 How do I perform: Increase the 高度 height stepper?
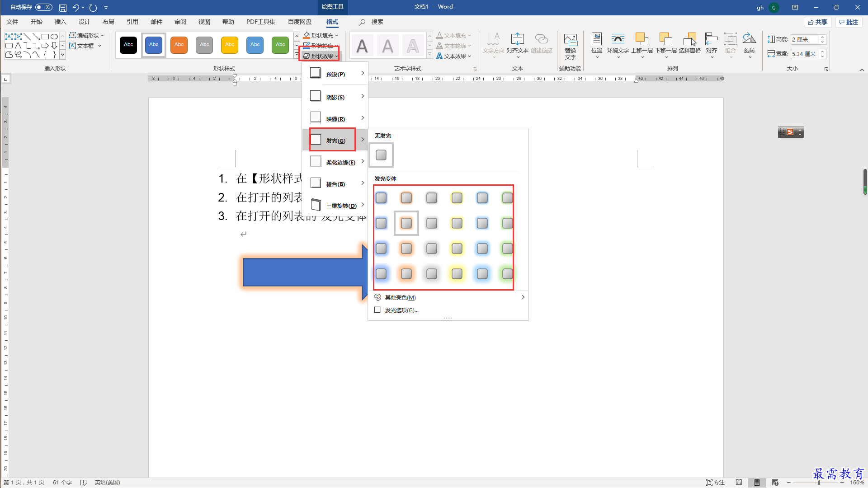click(823, 37)
